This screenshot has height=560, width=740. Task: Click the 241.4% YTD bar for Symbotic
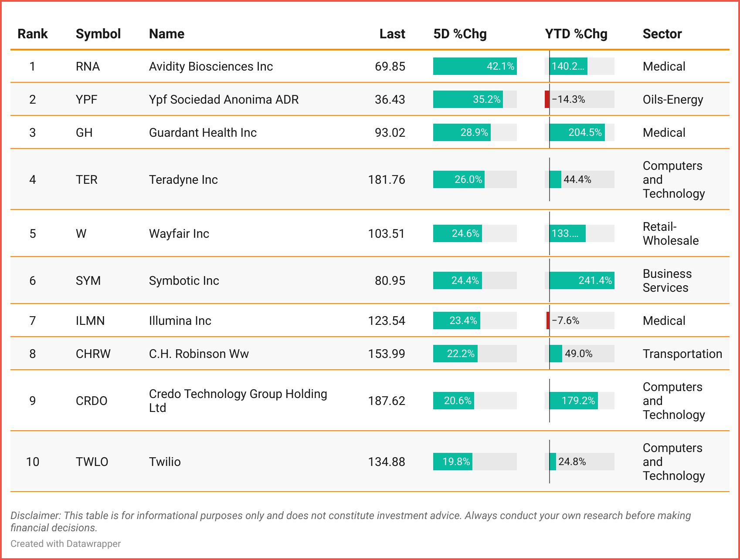click(581, 281)
